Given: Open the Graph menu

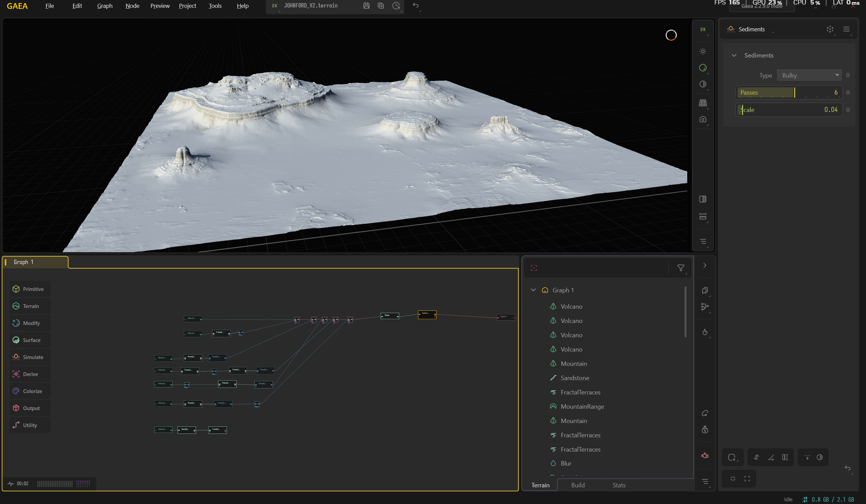Looking at the screenshot, I should click(x=105, y=6).
